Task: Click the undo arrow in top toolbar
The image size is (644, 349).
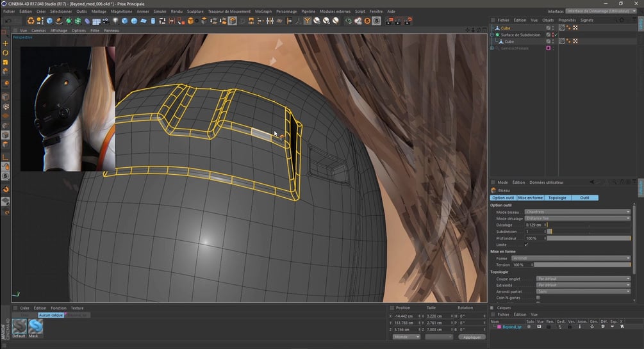Action: tap(8, 20)
